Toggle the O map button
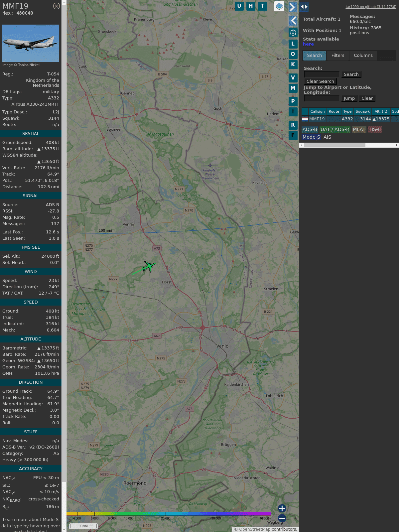Image resolution: width=399 pixels, height=532 pixels. (293, 54)
